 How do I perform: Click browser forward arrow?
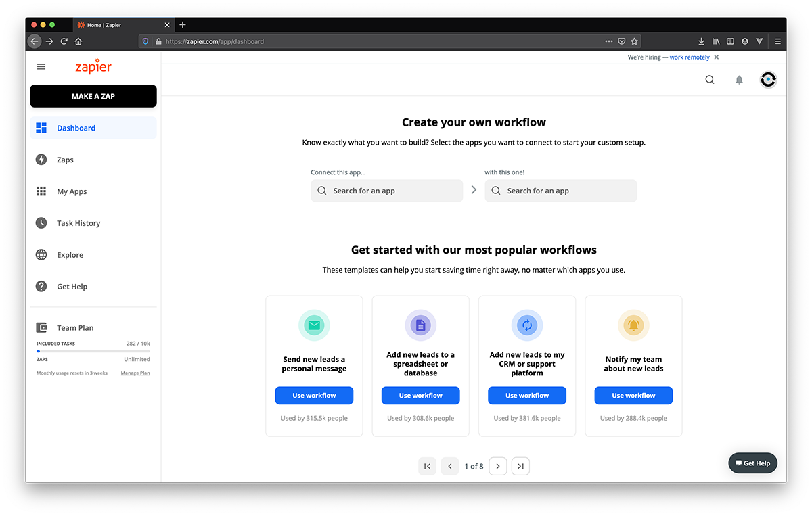[x=49, y=41]
